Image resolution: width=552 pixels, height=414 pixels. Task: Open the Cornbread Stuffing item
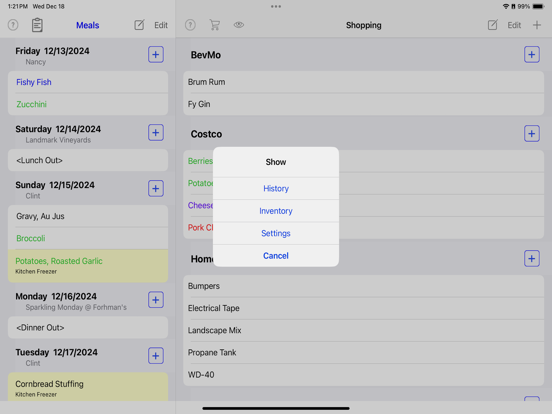tap(88, 387)
